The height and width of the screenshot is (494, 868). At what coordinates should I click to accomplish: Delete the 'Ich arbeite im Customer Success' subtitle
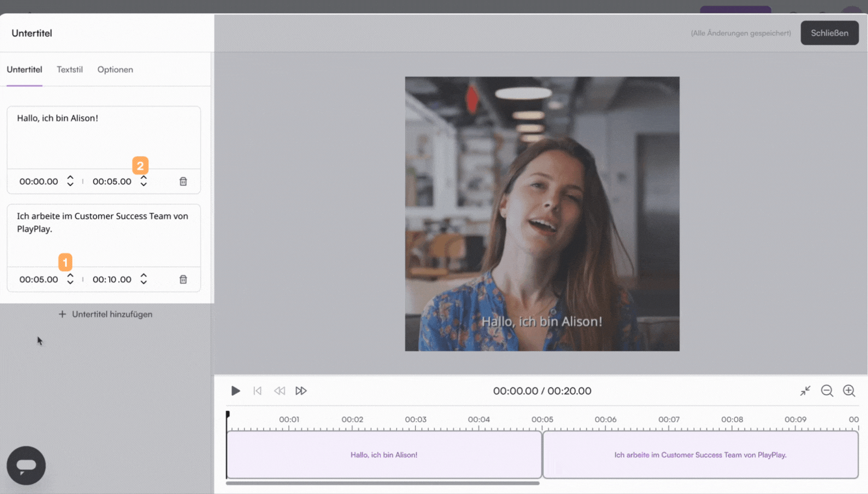[183, 280]
